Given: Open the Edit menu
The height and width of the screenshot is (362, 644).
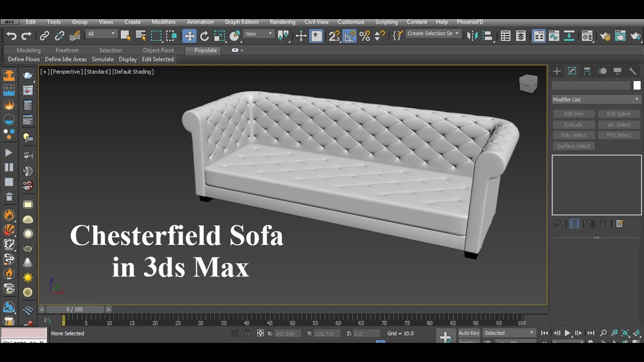Looking at the screenshot, I should click(31, 22).
